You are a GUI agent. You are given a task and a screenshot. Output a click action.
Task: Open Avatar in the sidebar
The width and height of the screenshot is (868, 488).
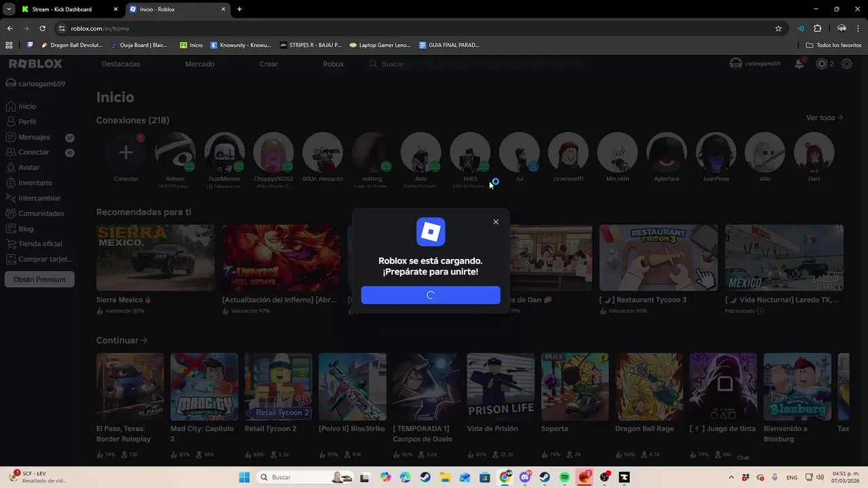(29, 167)
